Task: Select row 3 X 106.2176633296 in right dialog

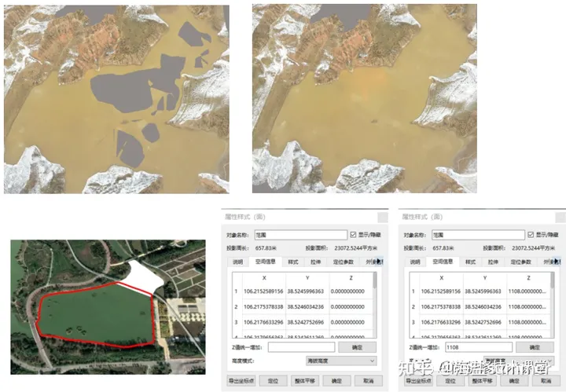Action: [x=441, y=322]
